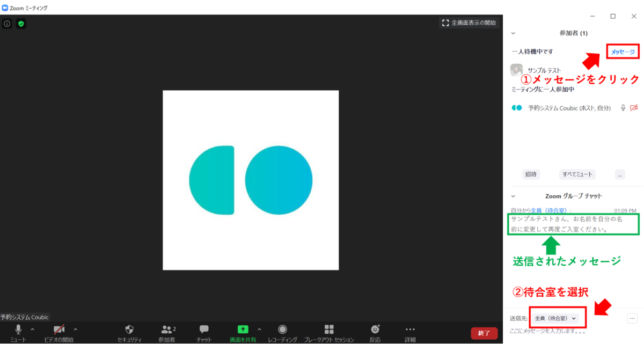The image size is (644, 344).
Task: Open share options caret beside Share Screen
Action: coord(259,330)
